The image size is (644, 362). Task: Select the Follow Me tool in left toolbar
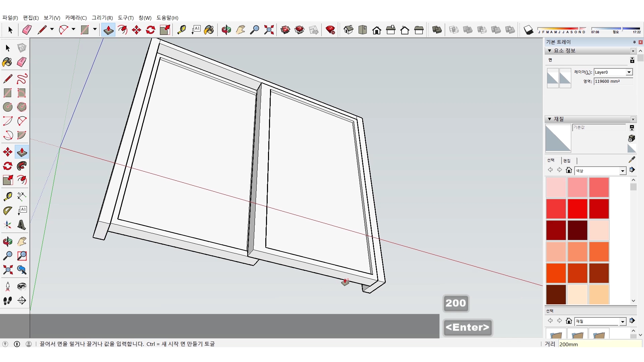(22, 166)
